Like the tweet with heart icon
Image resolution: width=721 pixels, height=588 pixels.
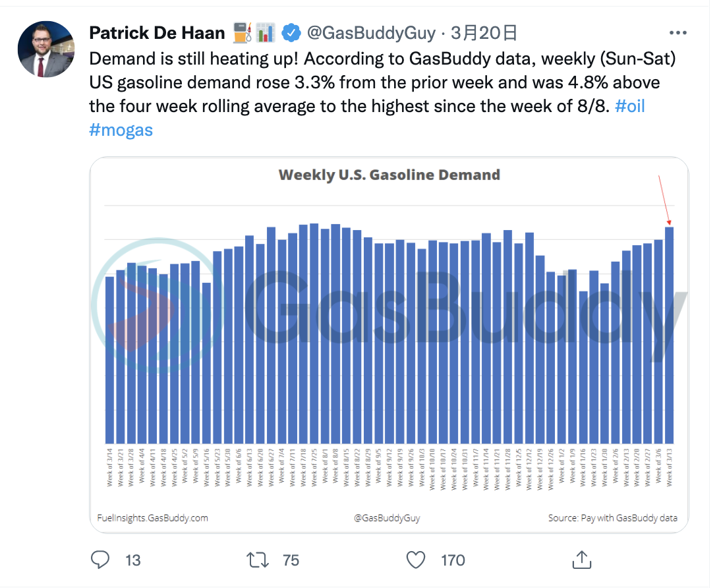click(415, 560)
